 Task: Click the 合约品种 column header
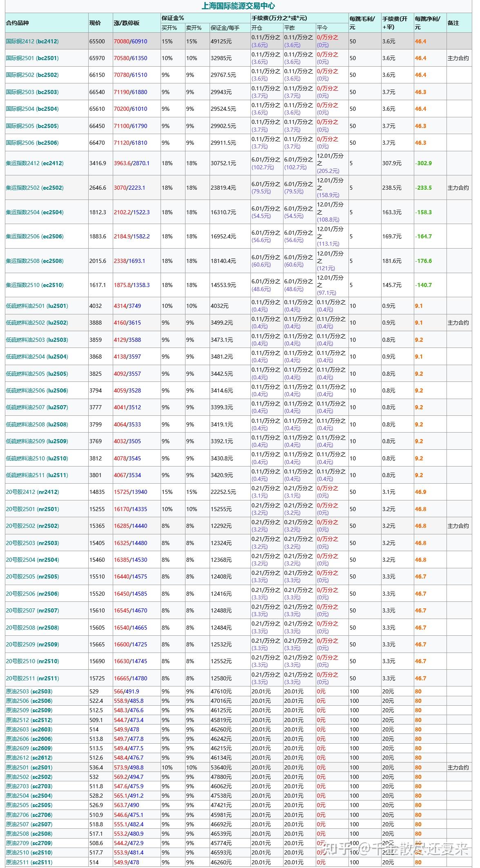pyautogui.click(x=18, y=23)
